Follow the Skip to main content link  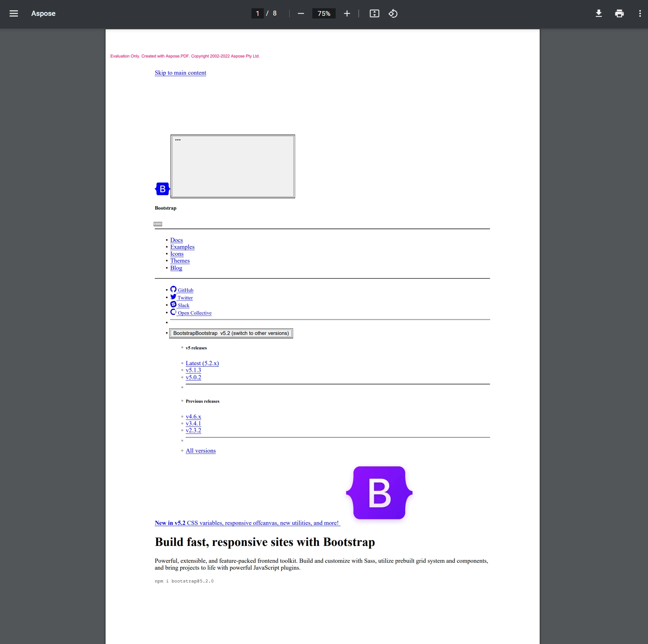click(180, 73)
